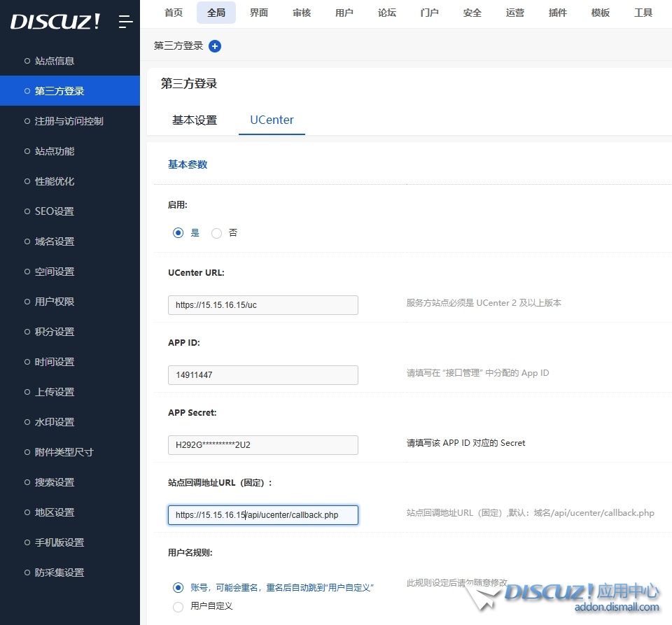Go to 站点信息 in sidebar
This screenshot has width=672, height=625.
[x=70, y=61]
